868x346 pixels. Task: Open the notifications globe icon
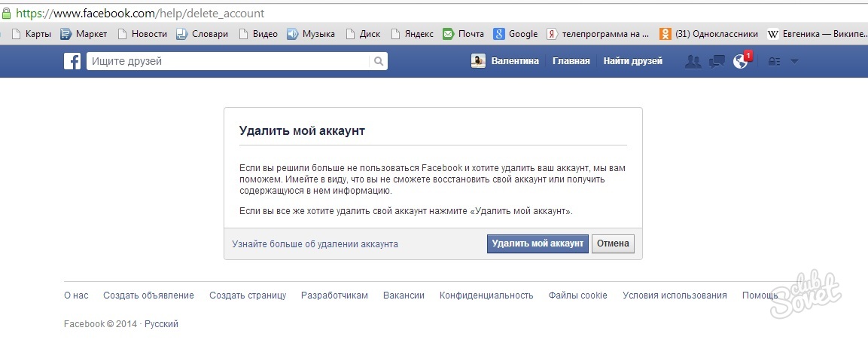pos(740,62)
